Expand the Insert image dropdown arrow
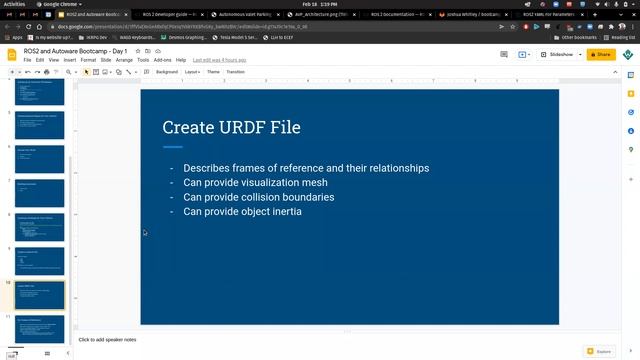The width and height of the screenshot is (640, 360). click(x=111, y=72)
